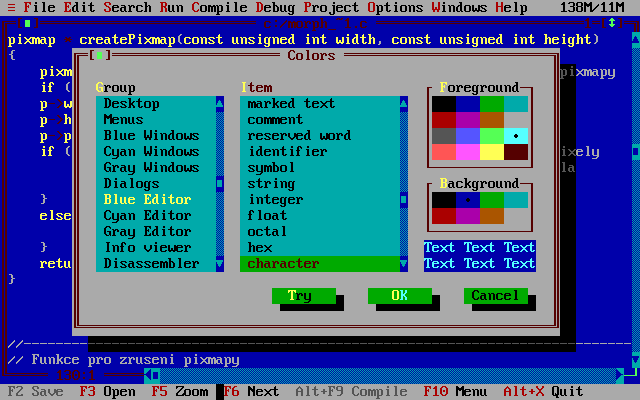Select brown foreground swatch
The width and height of the screenshot is (640, 400).
(492, 120)
